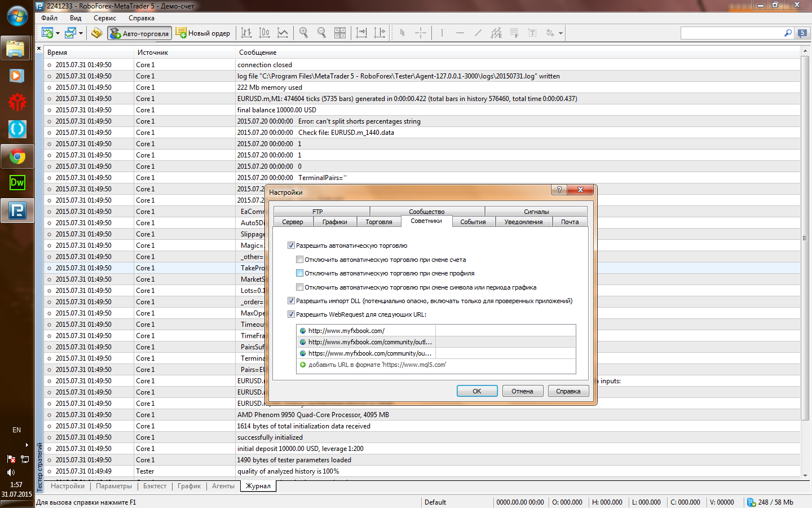
Task: Switch to candlestick chart icon
Action: tap(264, 33)
